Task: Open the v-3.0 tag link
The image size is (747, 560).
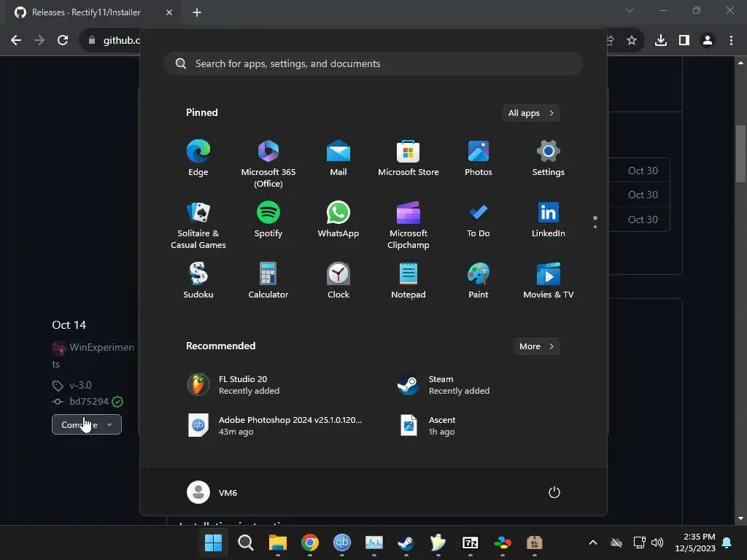Action: click(x=80, y=385)
